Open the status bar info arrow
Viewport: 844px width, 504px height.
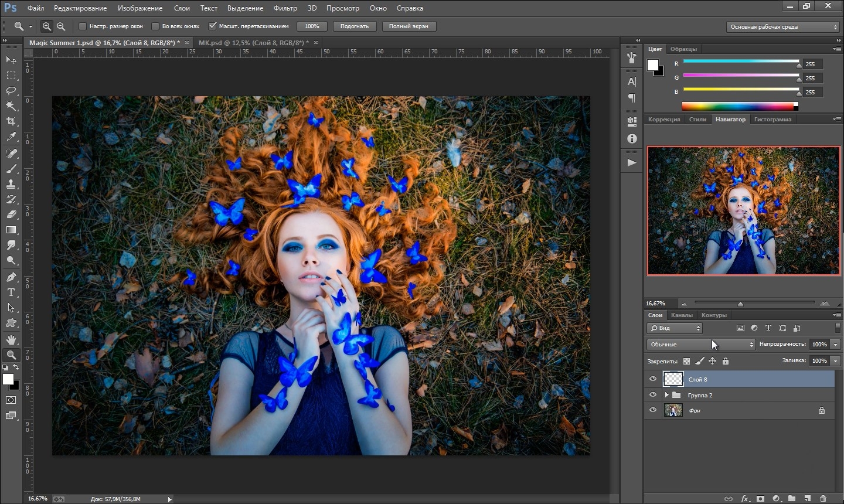tap(170, 499)
